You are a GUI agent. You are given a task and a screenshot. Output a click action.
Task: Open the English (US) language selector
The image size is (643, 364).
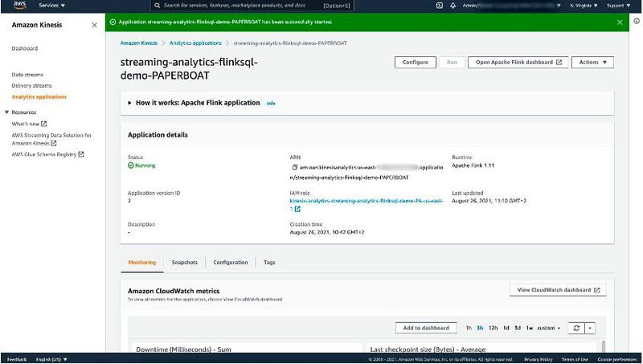click(x=51, y=359)
